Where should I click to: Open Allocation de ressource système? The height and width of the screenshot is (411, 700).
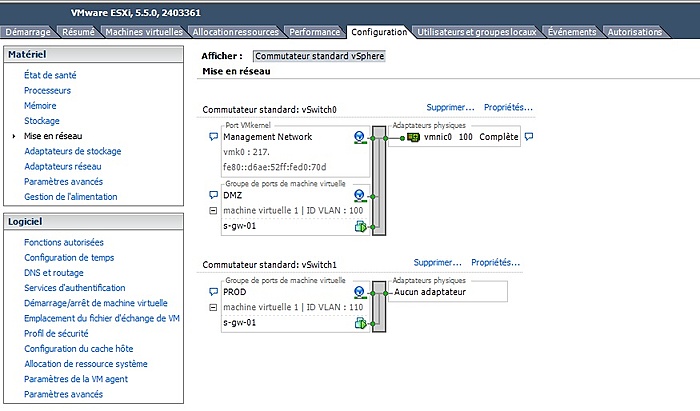click(86, 364)
